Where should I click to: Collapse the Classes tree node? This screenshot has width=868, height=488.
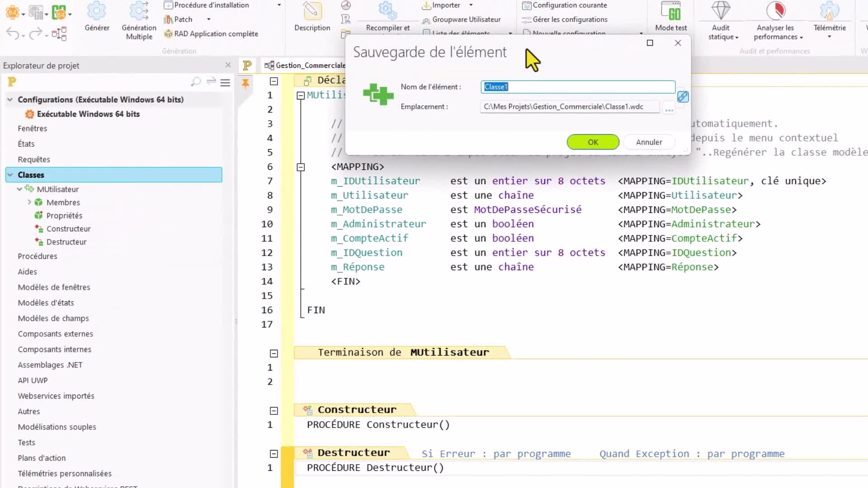click(10, 175)
